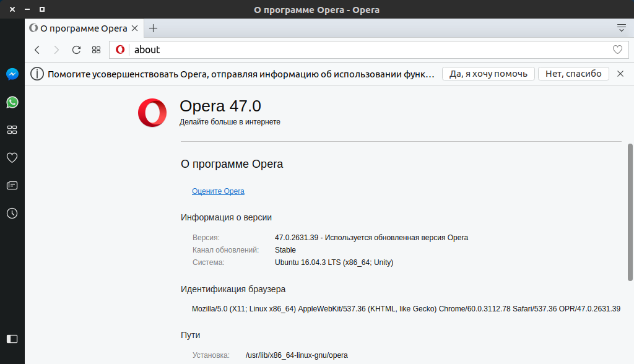Screen dimensions: 634x364
Task: Click the 'Информация о версии' heading
Action: 226,217
